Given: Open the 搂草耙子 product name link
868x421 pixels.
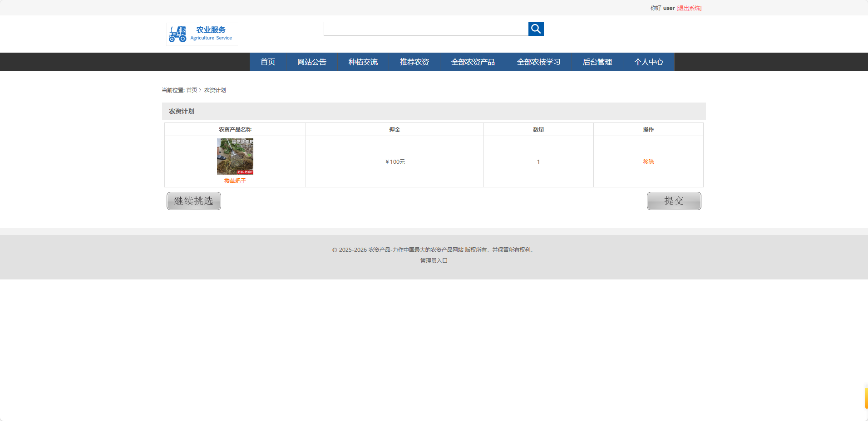Looking at the screenshot, I should coord(235,181).
